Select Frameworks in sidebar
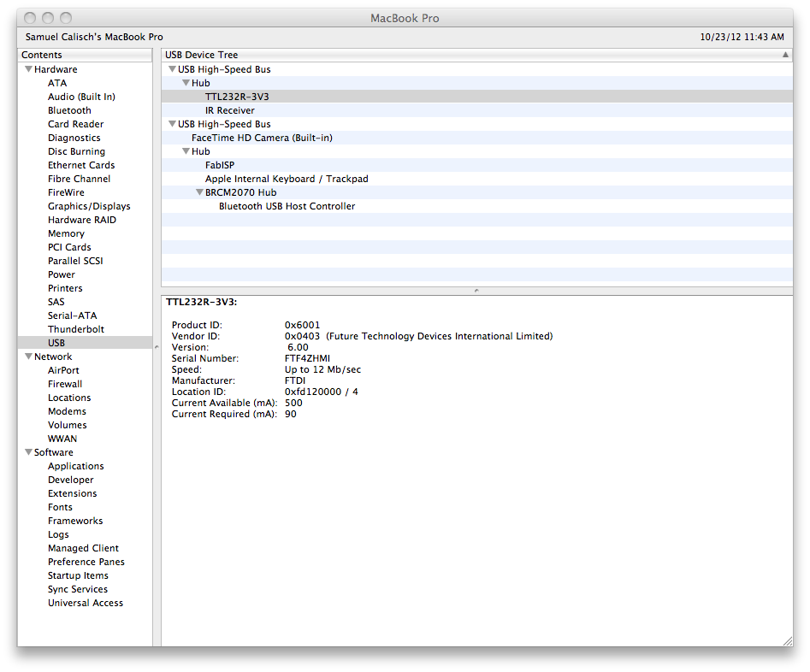 [75, 521]
